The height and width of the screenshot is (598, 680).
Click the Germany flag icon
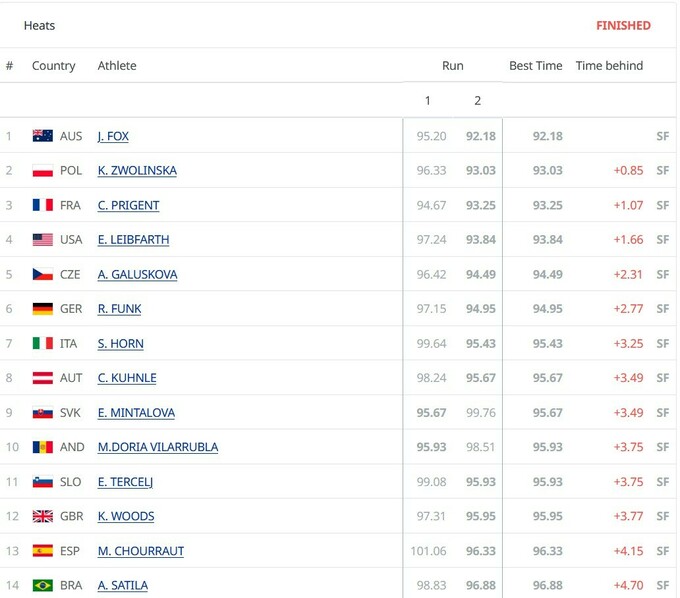42,309
